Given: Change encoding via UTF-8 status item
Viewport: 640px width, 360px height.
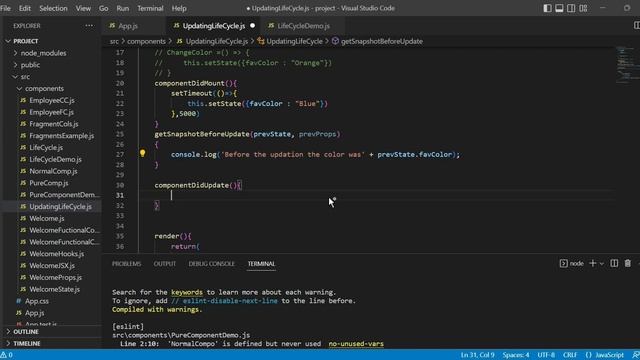Looking at the screenshot, I should pos(546,355).
